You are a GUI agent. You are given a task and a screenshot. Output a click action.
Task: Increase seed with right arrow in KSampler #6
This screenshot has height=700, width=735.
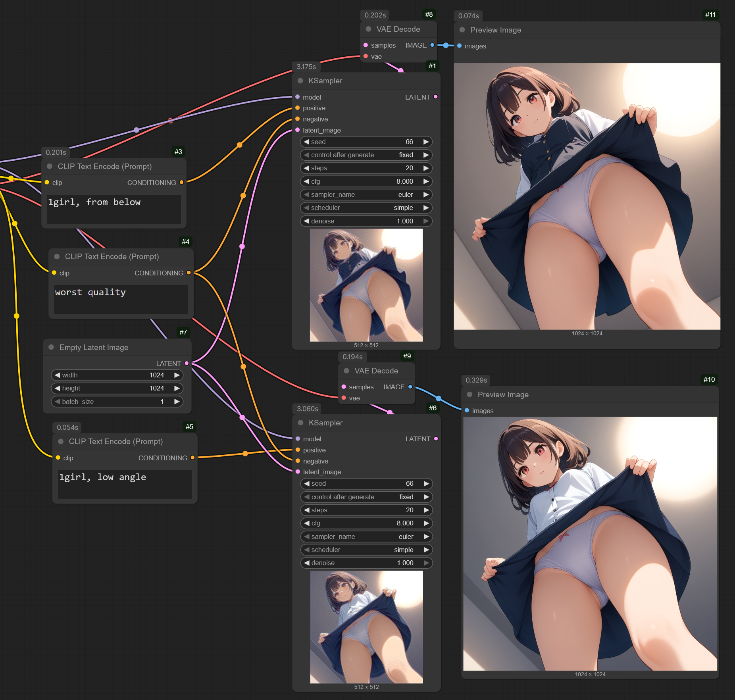427,483
